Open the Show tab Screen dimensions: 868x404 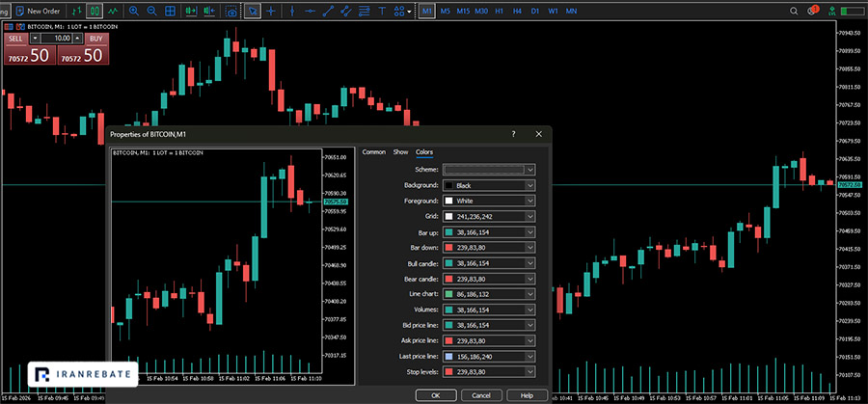[400, 152]
